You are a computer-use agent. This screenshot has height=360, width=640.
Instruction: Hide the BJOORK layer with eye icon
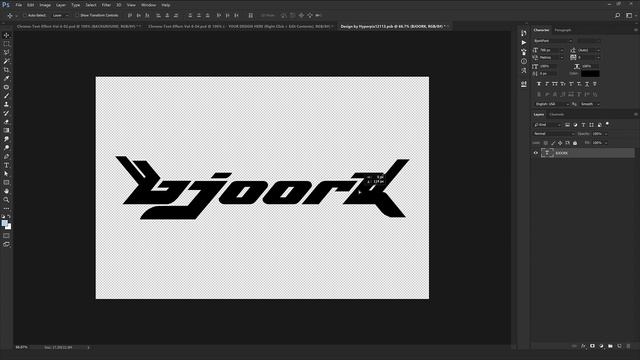coord(536,153)
